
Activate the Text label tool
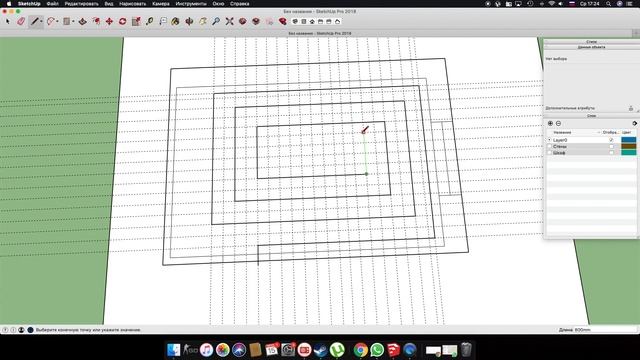163,21
